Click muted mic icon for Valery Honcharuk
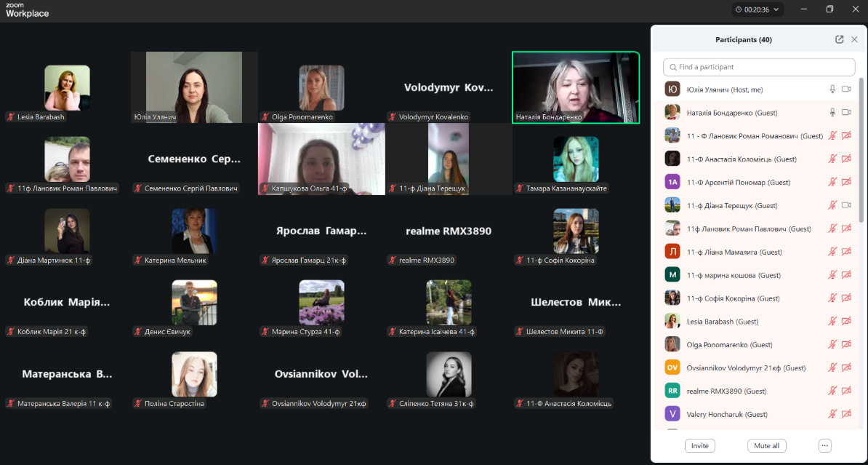This screenshot has height=465, width=868. coord(832,414)
